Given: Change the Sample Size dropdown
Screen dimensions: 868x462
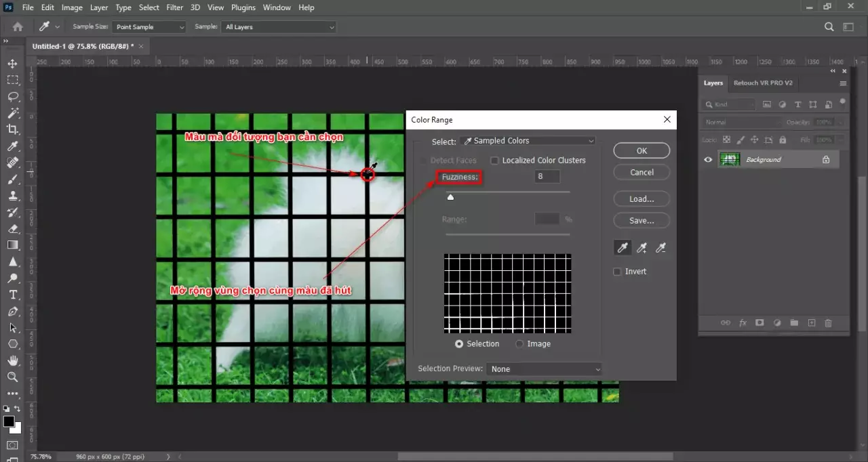Looking at the screenshot, I should coord(149,26).
